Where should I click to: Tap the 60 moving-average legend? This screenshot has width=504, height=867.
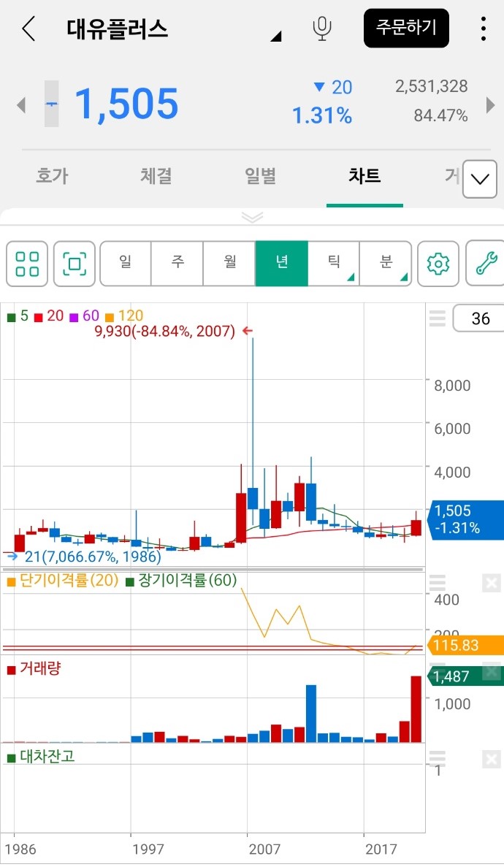click(x=84, y=316)
